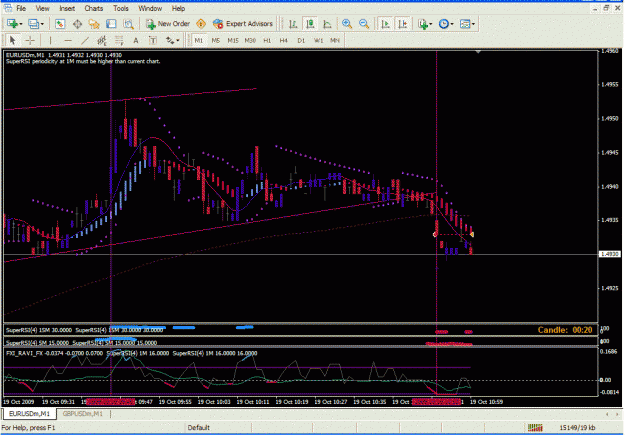The height and width of the screenshot is (435, 625).
Task: Select the Vertical Line drawing tool
Action: pyautogui.click(x=51, y=40)
